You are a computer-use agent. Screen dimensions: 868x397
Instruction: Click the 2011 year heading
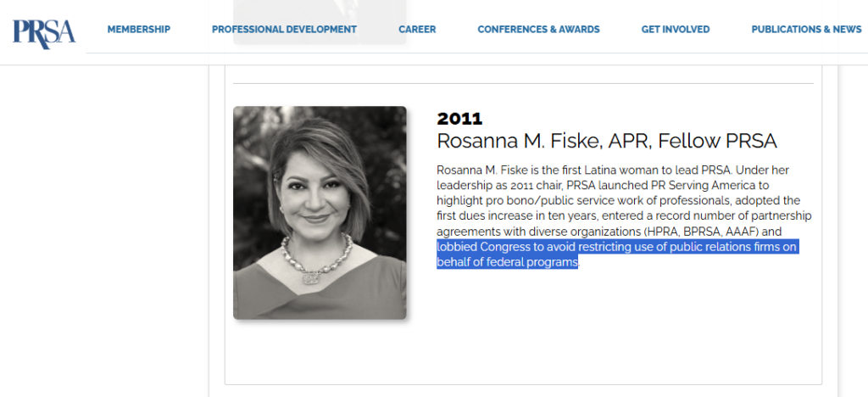[x=459, y=119]
